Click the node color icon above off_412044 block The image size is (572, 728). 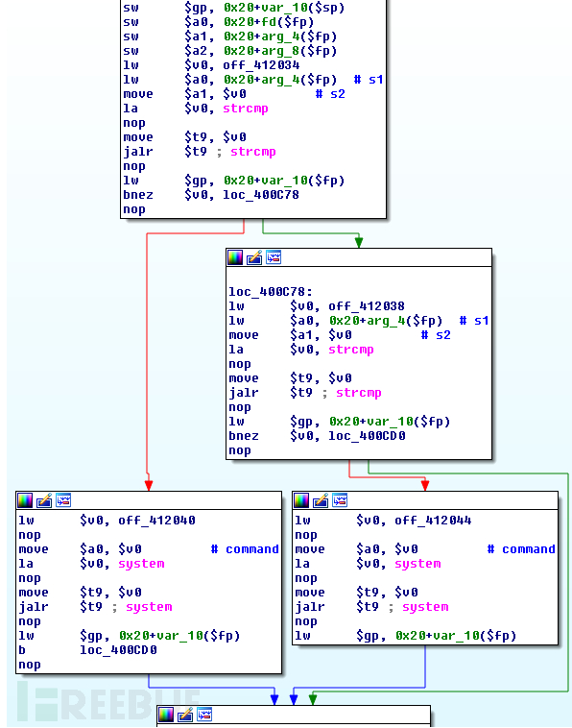[301, 500]
